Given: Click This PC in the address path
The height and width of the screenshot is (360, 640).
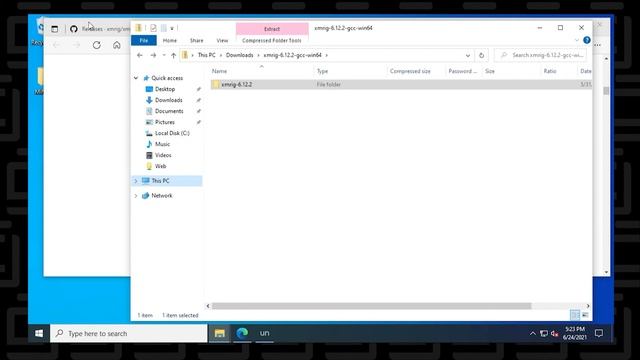Looking at the screenshot, I should [207, 55].
